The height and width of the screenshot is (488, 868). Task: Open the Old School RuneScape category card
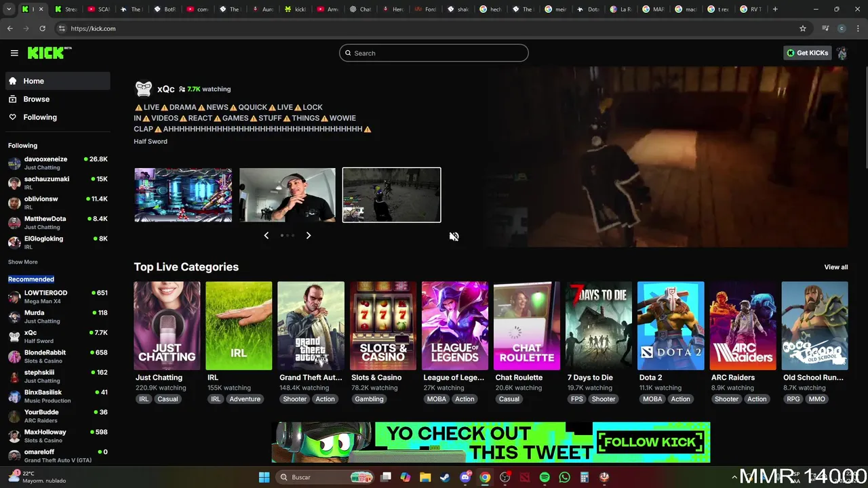(x=814, y=326)
